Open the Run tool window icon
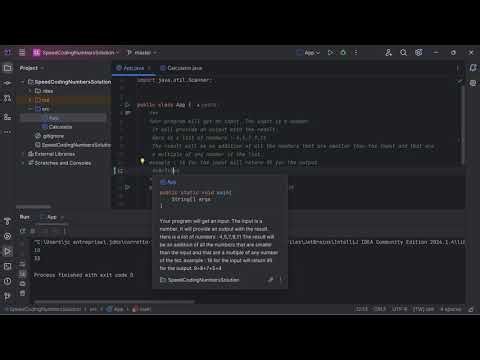 tap(7, 251)
